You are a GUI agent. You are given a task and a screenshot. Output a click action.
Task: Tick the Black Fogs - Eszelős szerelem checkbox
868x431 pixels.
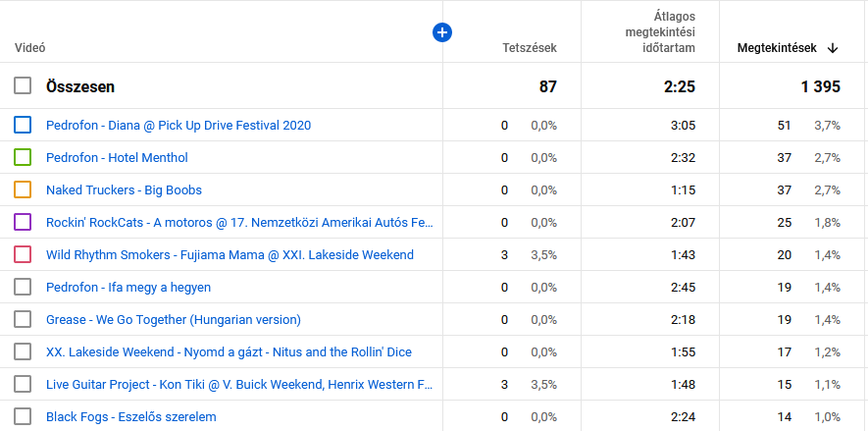click(x=23, y=416)
